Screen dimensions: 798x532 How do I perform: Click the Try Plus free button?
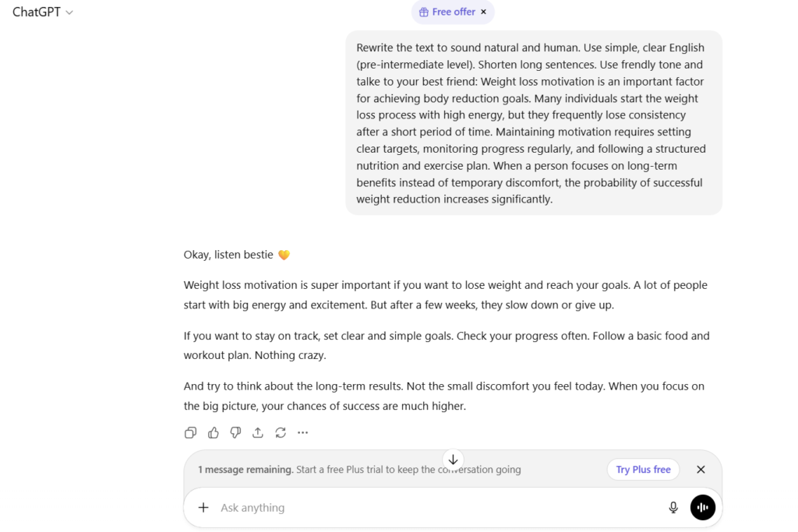[643, 470]
